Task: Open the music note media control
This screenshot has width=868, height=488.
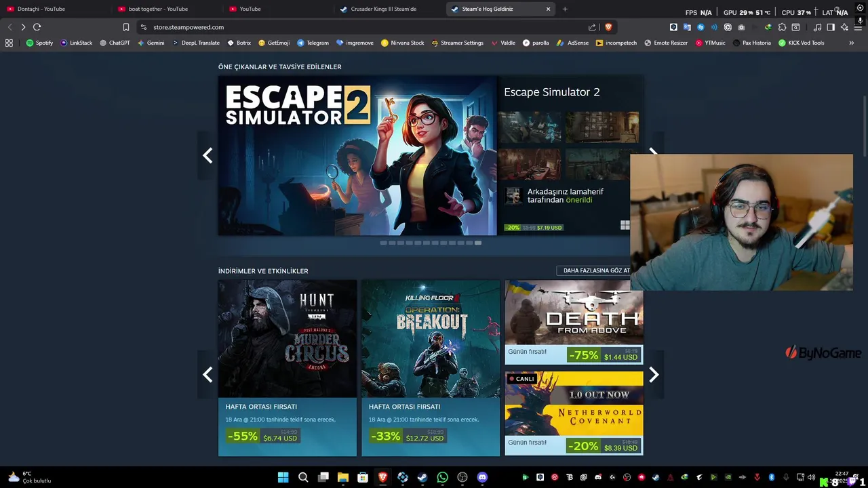Action: pyautogui.click(x=817, y=27)
